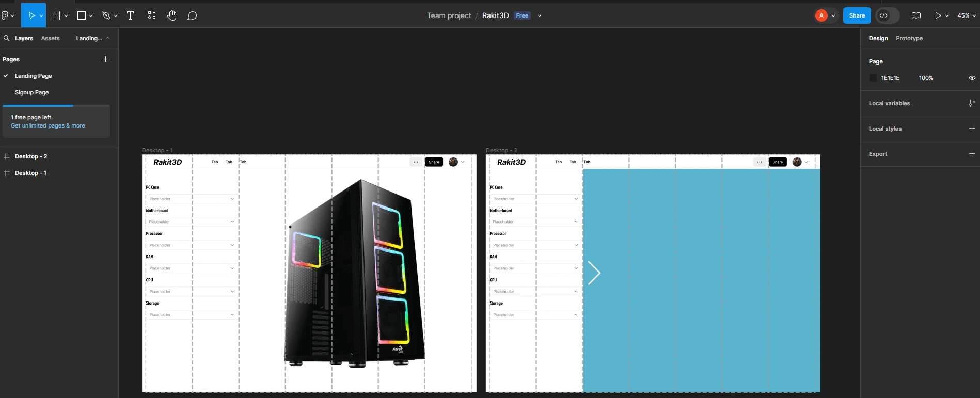Image resolution: width=980 pixels, height=398 pixels.
Task: Open the Design tab
Action: point(878,38)
